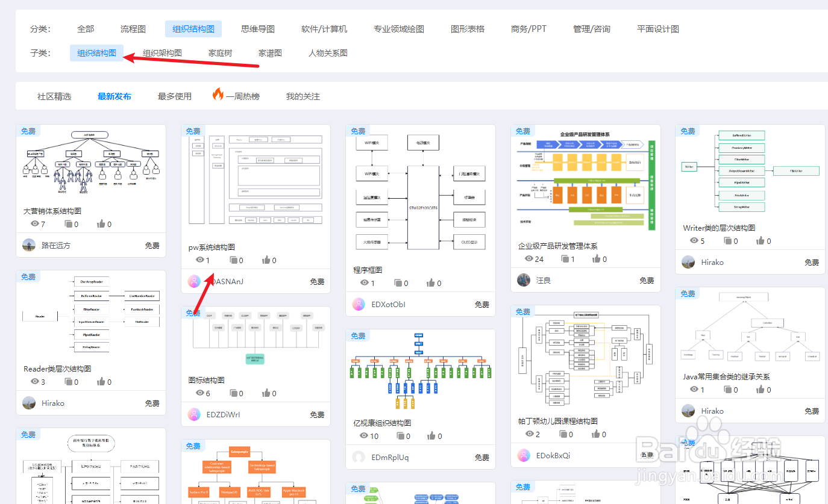Open the comment icon under pw系统结构图
The height and width of the screenshot is (504, 828).
coord(235,259)
